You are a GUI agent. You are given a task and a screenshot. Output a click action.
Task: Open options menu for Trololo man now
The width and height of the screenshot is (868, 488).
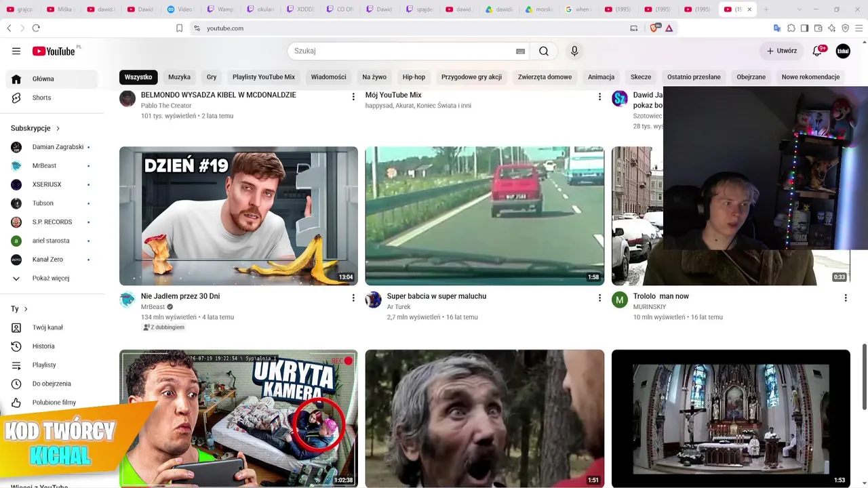point(845,298)
